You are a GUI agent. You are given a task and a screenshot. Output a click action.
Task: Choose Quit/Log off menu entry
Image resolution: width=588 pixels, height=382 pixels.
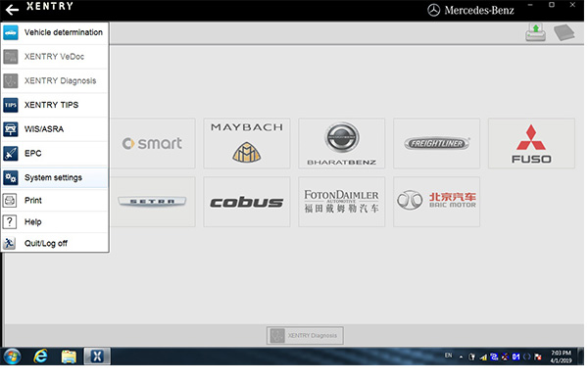click(55, 243)
